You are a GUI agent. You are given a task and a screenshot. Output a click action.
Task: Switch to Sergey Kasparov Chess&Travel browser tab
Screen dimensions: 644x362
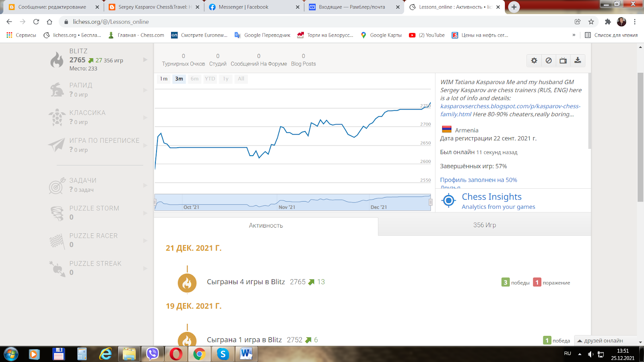pyautogui.click(x=153, y=7)
